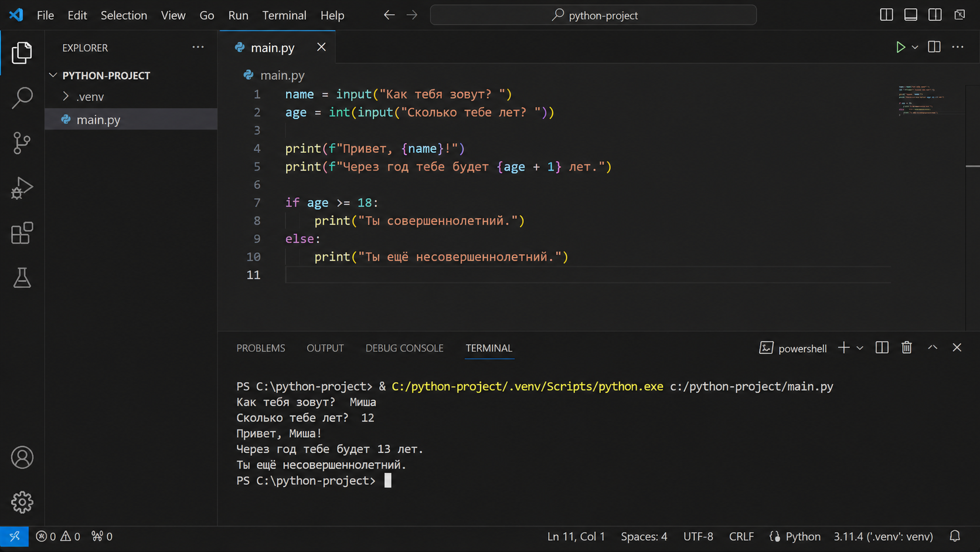Open the Run and Debug view
This screenshot has width=980, height=552.
22,188
